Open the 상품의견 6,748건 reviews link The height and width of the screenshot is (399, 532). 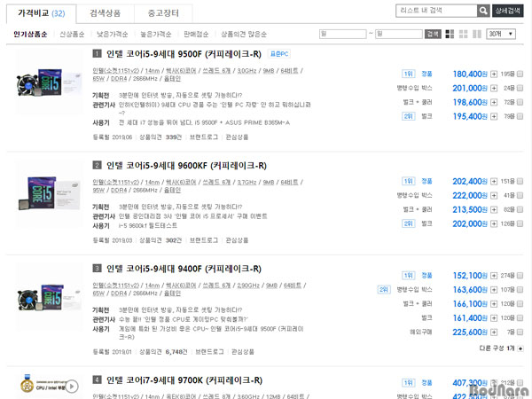163,352
